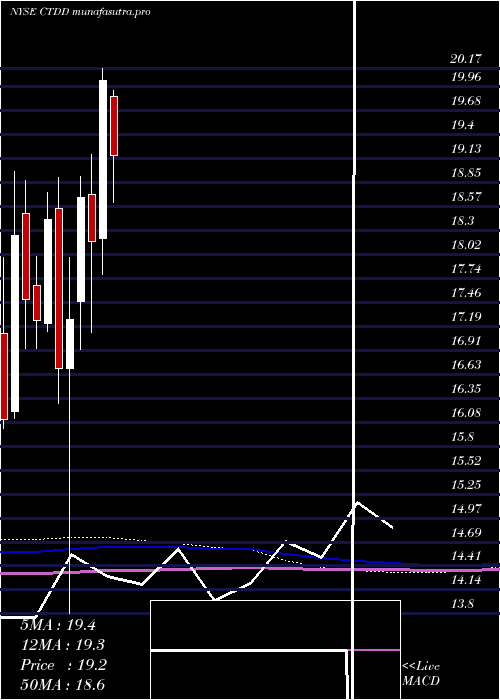
Task: Click the 18.85 price axis label
Action: click(466, 173)
